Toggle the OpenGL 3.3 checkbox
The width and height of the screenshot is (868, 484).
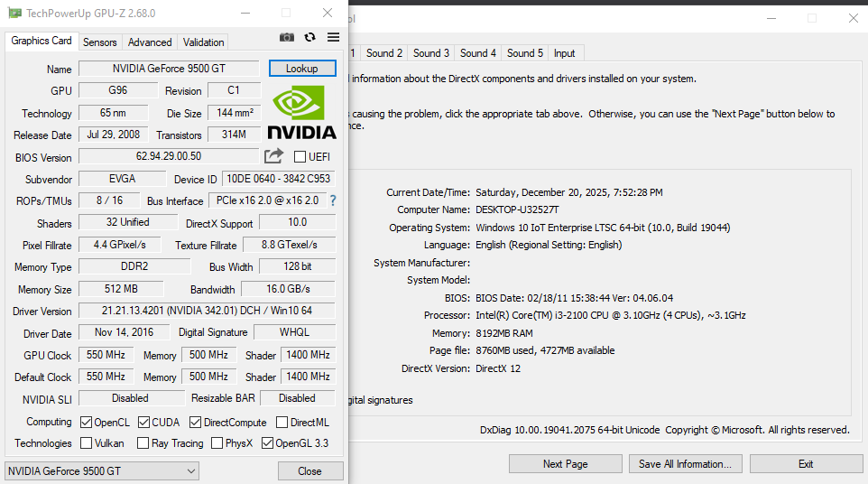coord(267,443)
